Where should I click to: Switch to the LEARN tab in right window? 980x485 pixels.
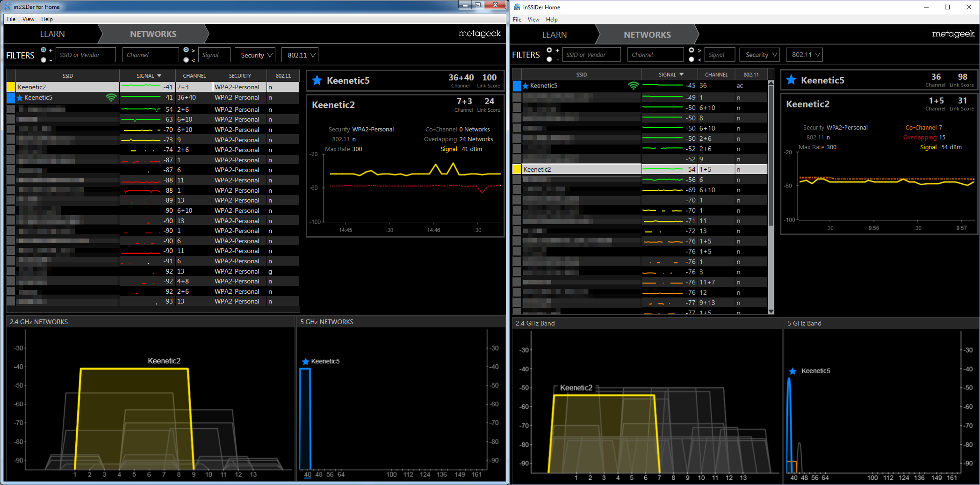point(555,35)
